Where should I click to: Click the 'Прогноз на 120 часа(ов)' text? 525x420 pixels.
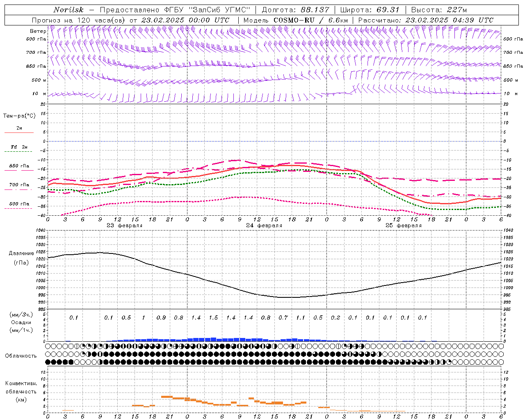pyautogui.click(x=79, y=20)
